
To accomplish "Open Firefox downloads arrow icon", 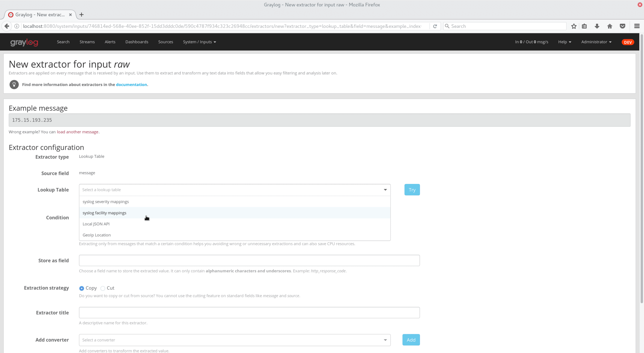I will (597, 26).
